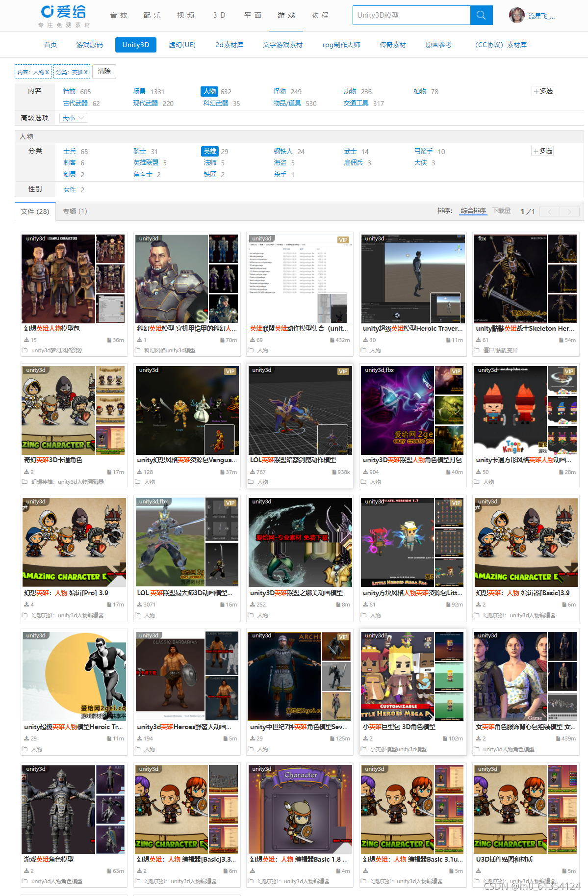Select 场景 content filter

[x=140, y=91]
